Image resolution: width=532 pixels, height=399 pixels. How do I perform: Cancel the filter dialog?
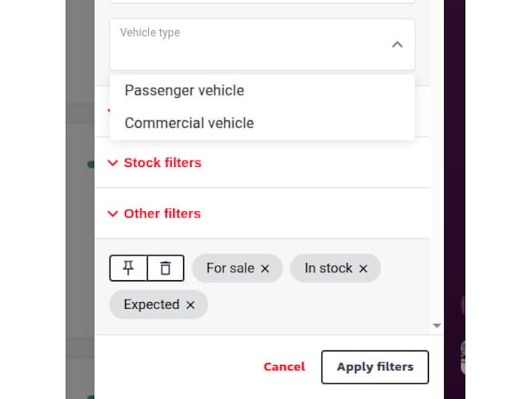click(x=284, y=367)
